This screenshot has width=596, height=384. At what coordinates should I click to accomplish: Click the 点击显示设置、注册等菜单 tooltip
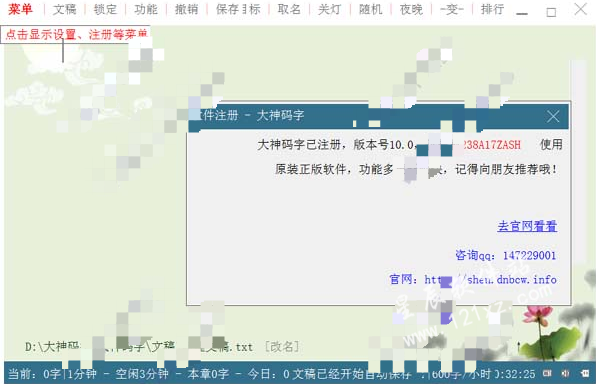pos(76,34)
